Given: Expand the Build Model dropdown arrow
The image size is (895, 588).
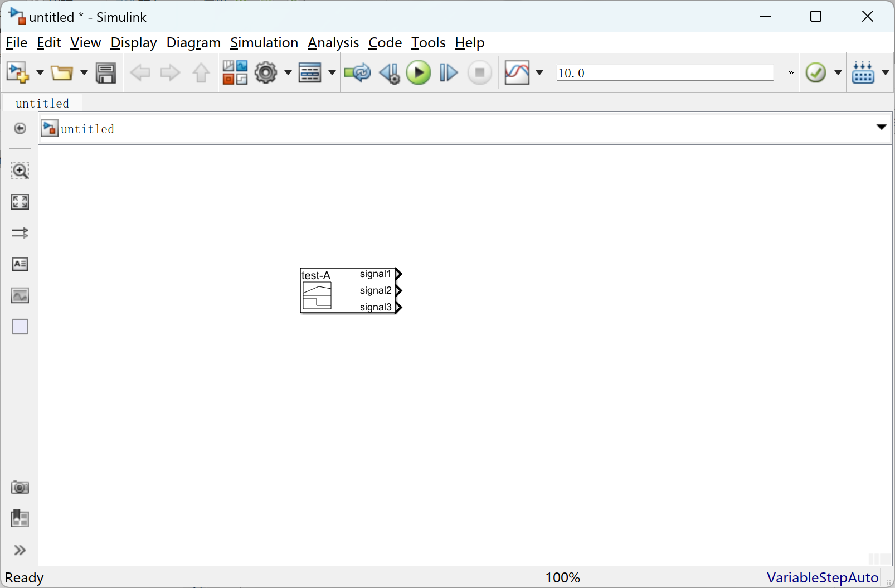Looking at the screenshot, I should (x=886, y=73).
